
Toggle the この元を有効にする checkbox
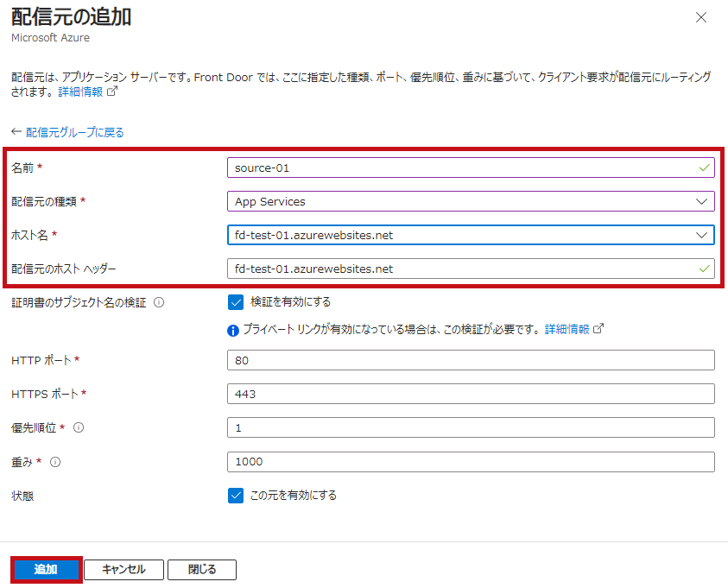pyautogui.click(x=236, y=496)
